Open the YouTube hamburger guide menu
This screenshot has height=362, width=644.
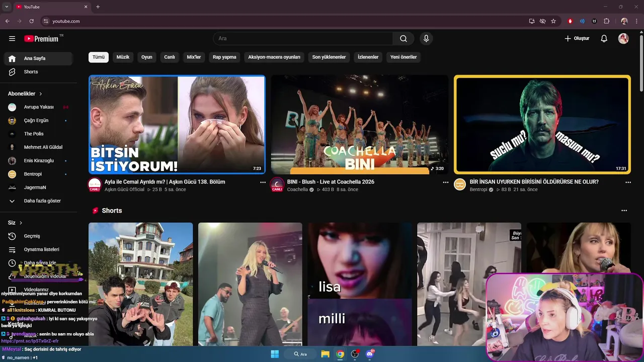(12, 39)
